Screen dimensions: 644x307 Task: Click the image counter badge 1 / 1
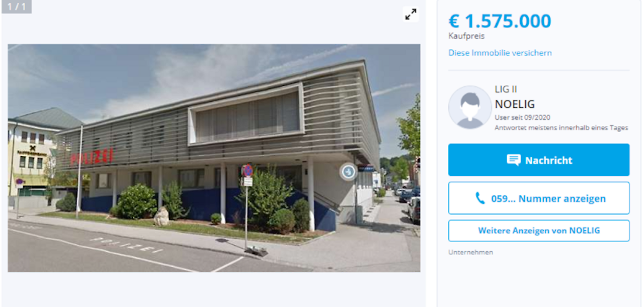pos(16,7)
